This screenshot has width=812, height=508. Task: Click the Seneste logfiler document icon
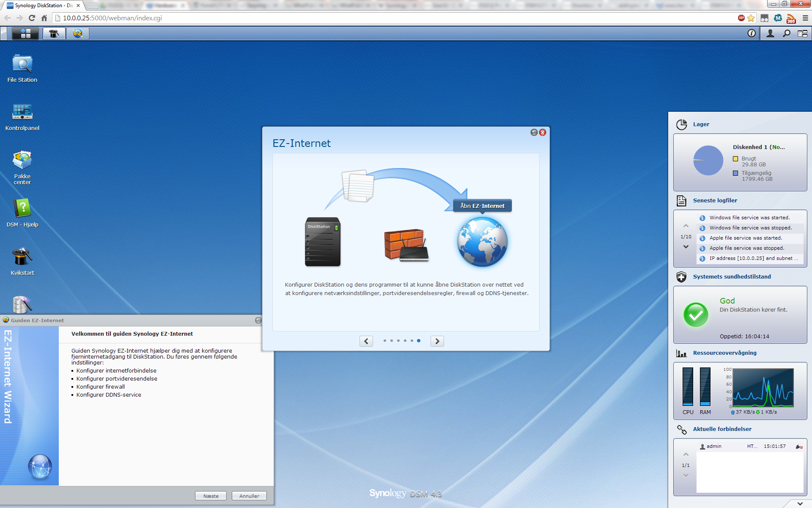pos(681,201)
